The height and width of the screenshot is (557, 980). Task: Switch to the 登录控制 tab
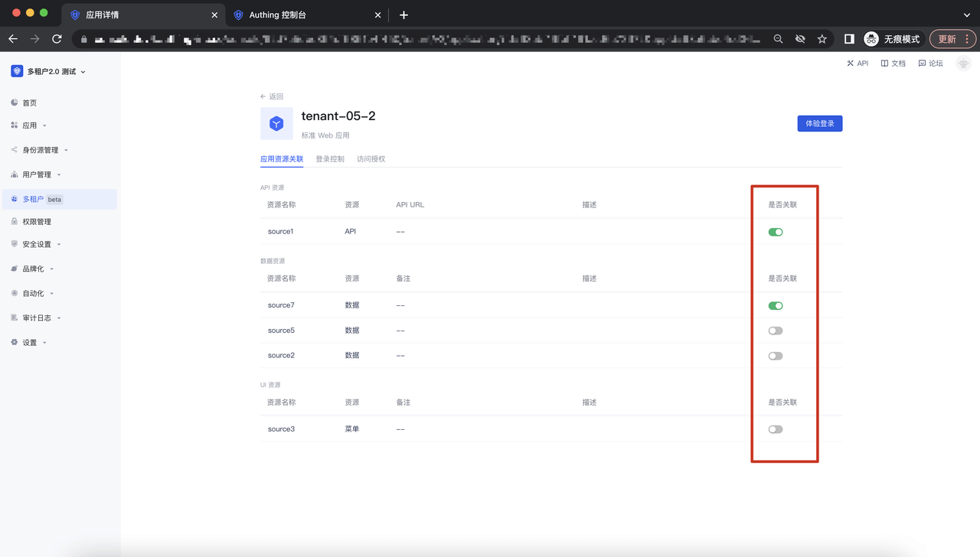[x=330, y=159]
